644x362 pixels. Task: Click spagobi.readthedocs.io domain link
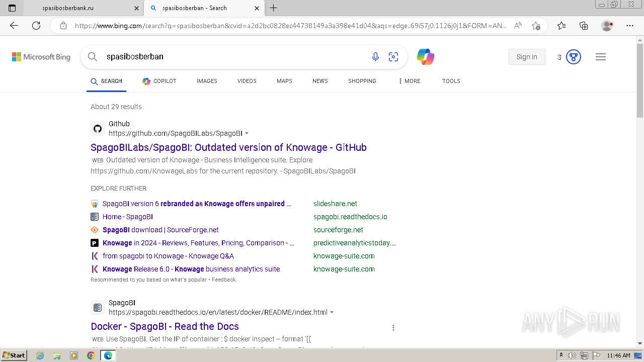[350, 217]
